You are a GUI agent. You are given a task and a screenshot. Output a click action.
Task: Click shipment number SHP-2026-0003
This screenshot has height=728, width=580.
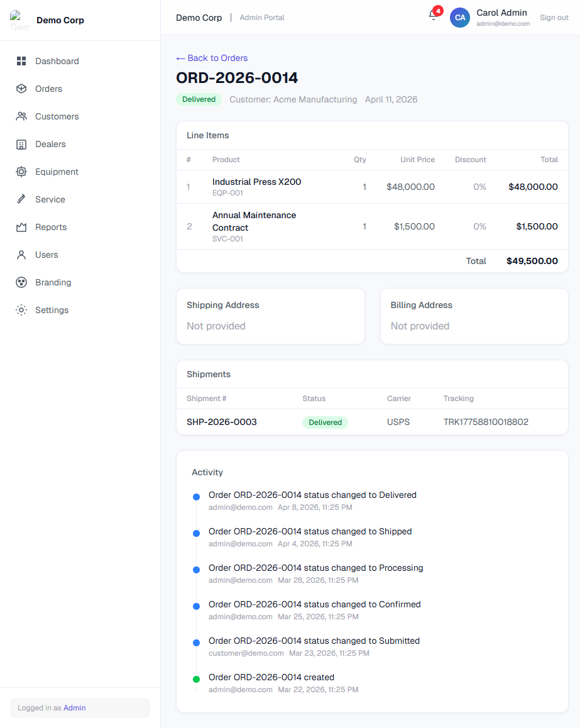tap(222, 422)
